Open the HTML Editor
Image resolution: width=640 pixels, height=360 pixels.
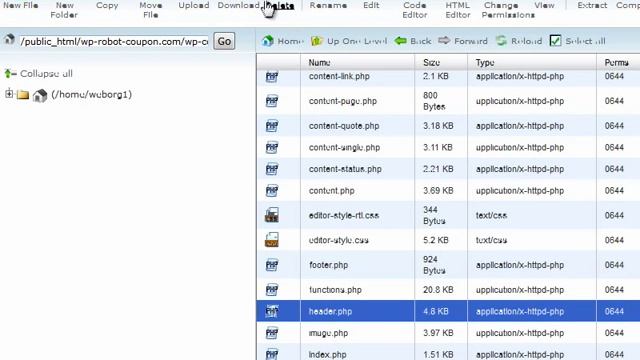coord(458,10)
